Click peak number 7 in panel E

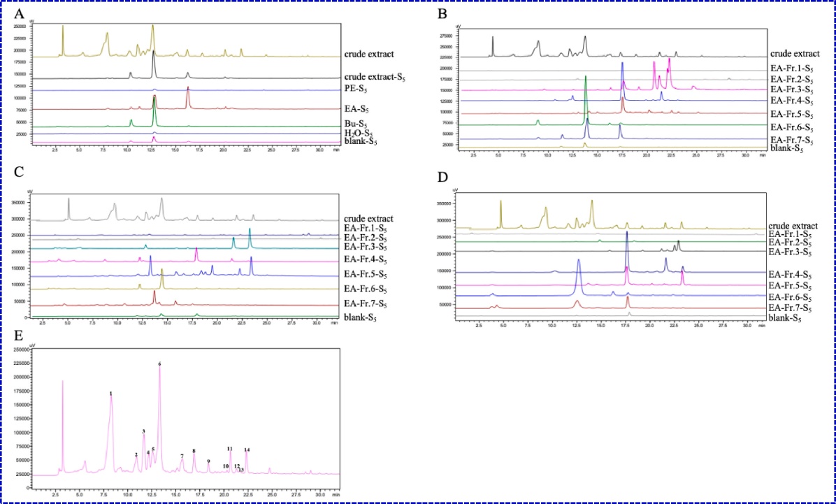pyautogui.click(x=182, y=456)
